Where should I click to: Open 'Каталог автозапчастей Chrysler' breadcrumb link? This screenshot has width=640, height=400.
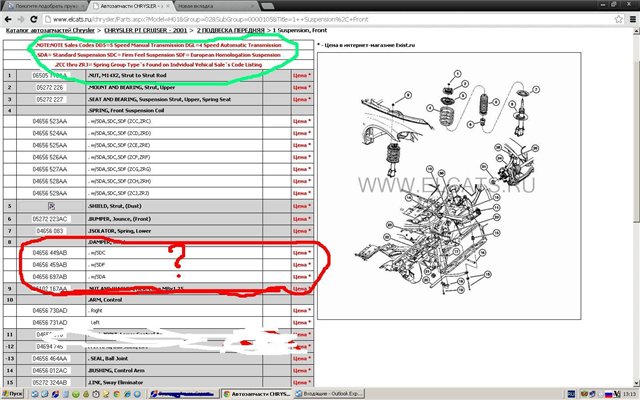pyautogui.click(x=50, y=30)
